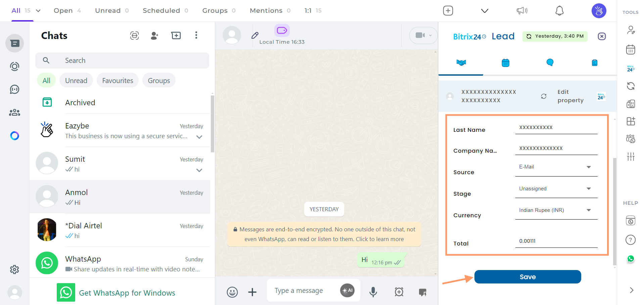Open the Bitrix24 tool in Tools sidebar
Viewport: 644px width, 305px height.
631,69
